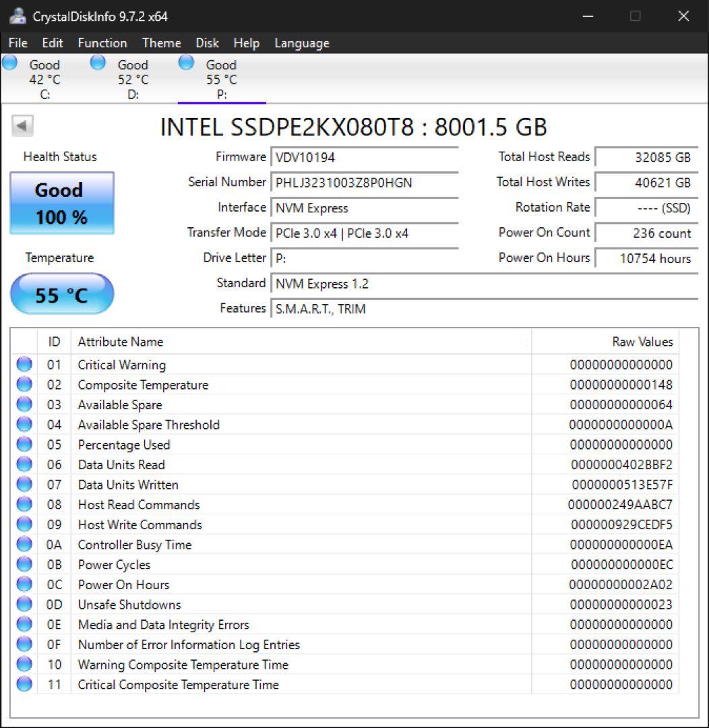This screenshot has height=728, width=709.
Task: Click the status dot next to Unsafe Shutdowns
Action: pos(24,605)
